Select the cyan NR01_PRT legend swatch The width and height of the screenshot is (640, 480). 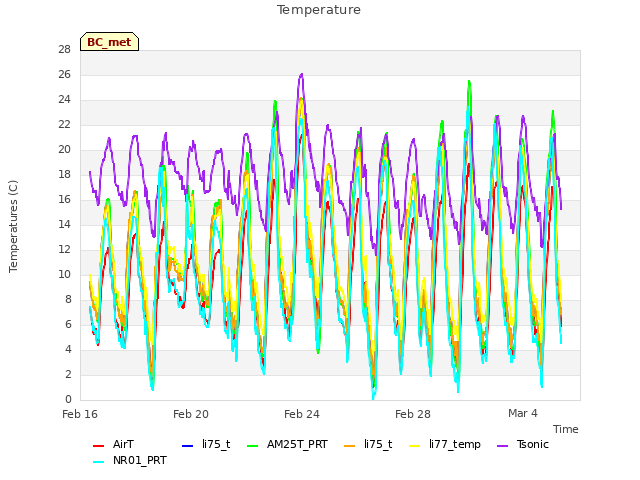pyautogui.click(x=98, y=462)
